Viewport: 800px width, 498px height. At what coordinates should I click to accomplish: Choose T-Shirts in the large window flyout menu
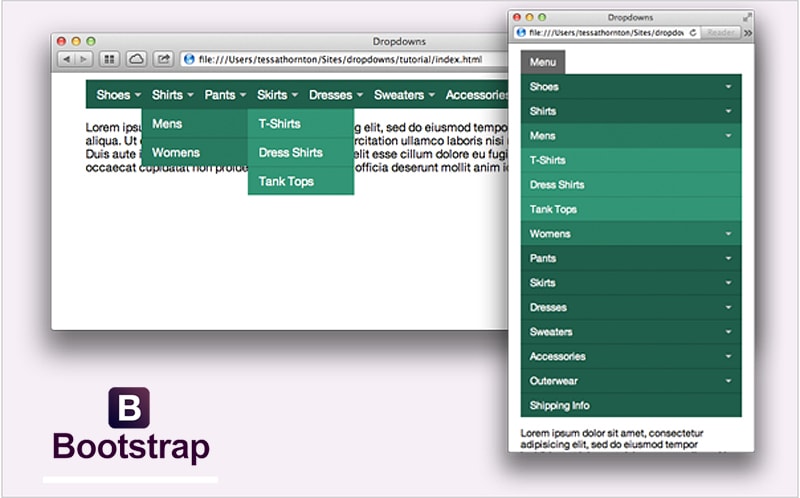[301, 123]
